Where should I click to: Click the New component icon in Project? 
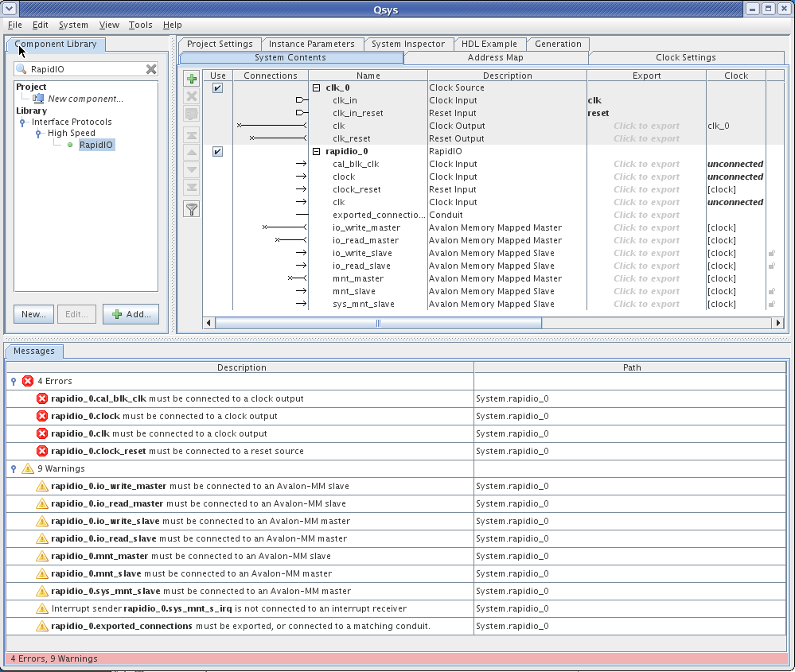pos(38,99)
